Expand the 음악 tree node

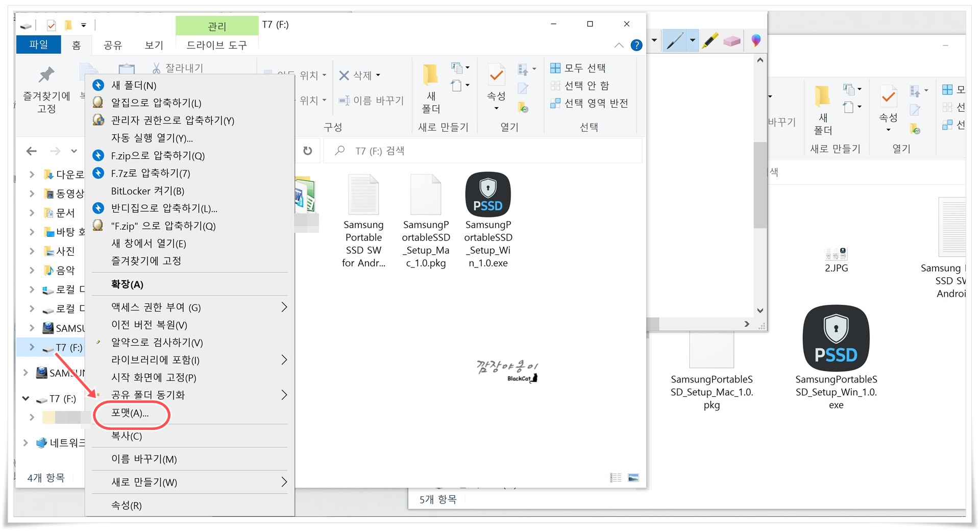(32, 270)
